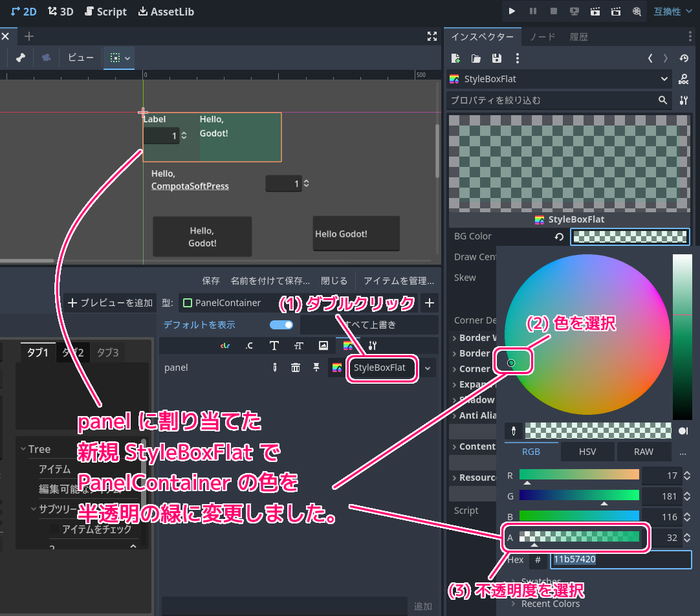Switch to the ノード tab

coord(542,37)
